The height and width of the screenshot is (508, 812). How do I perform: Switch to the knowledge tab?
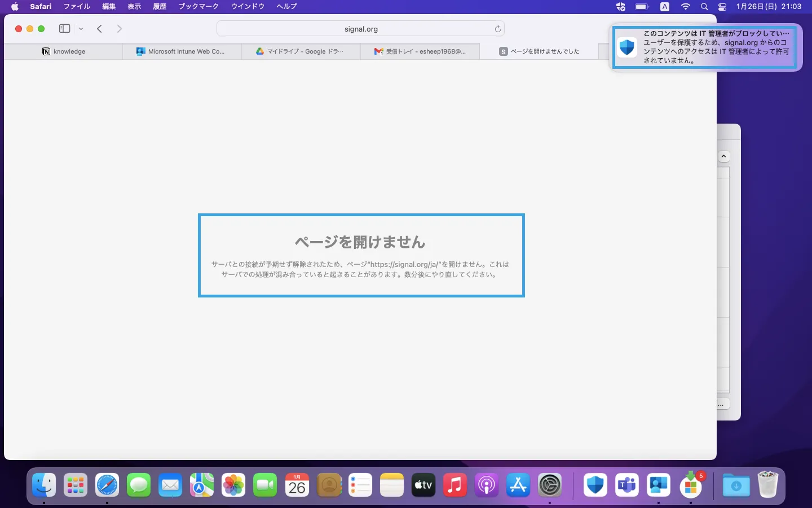coord(64,51)
